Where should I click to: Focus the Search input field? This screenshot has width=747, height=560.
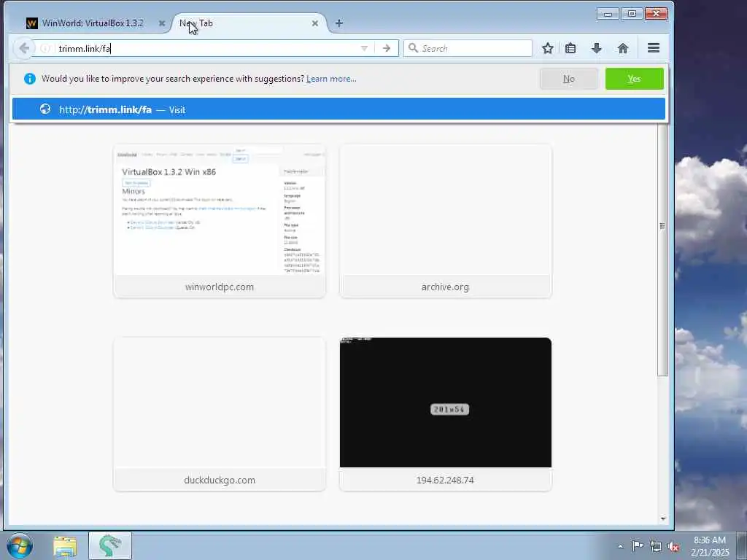coord(468,48)
